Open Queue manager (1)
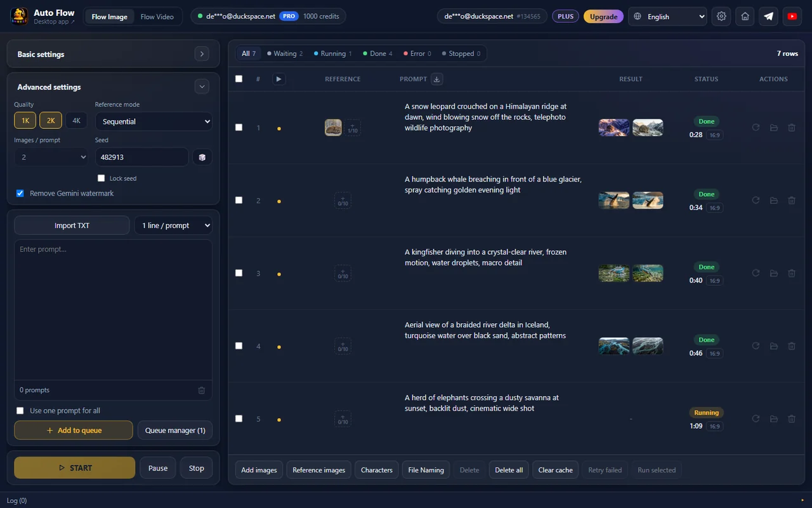 click(175, 431)
